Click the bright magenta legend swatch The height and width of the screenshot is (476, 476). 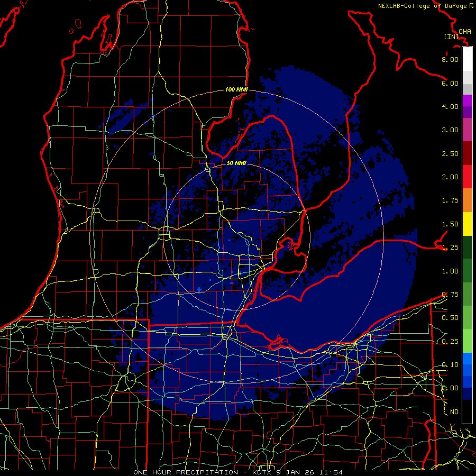point(467,100)
